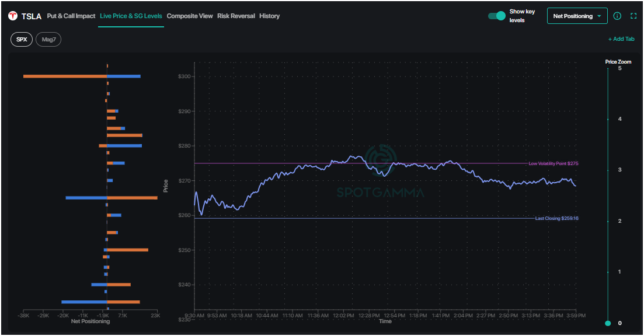Click the Tesla logo icon
The image size is (644, 336).
tap(13, 16)
